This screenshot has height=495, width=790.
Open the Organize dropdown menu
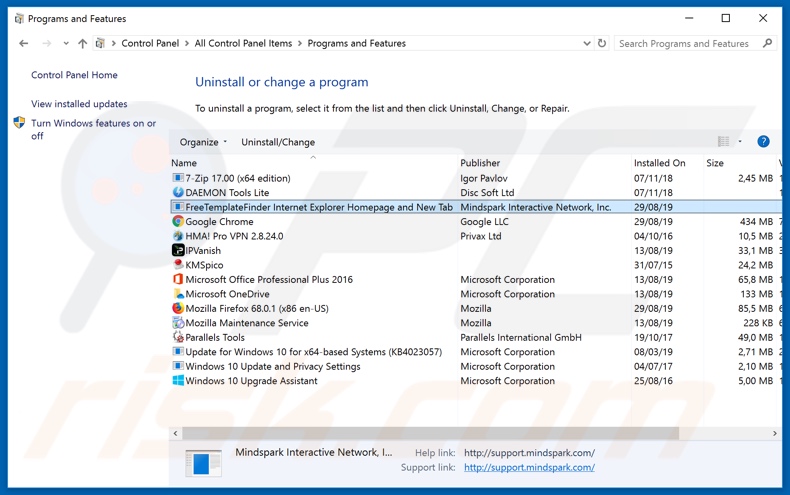point(203,142)
